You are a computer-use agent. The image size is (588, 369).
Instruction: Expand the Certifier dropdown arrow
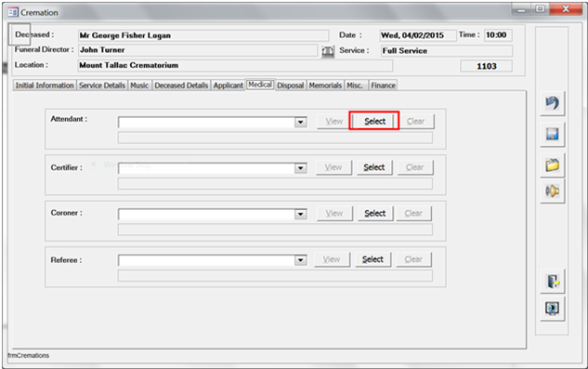tap(300, 168)
